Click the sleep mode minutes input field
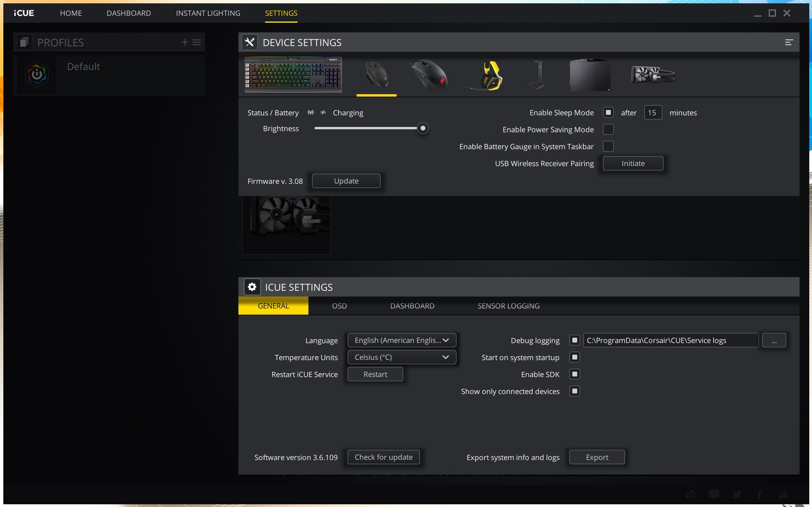The width and height of the screenshot is (812, 507). click(x=653, y=113)
